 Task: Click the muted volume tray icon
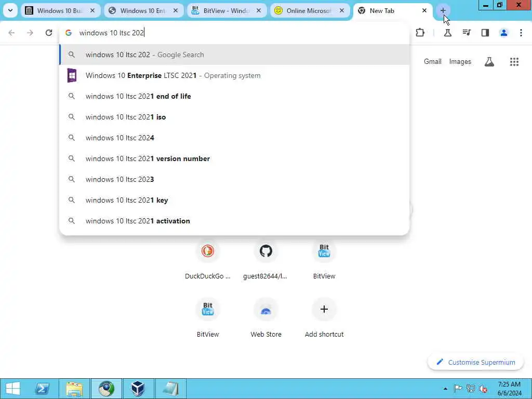pos(483,389)
